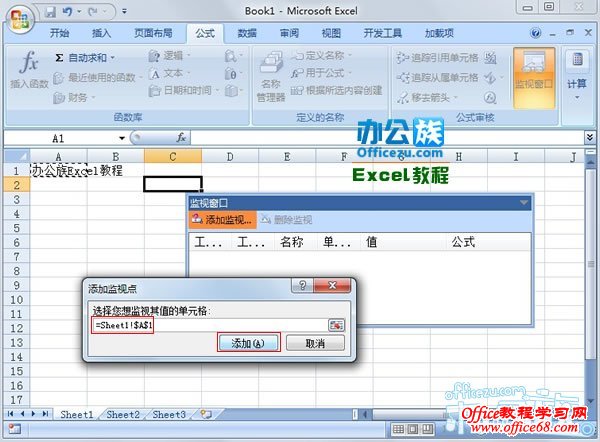
Task: Open the AutoSum dropdown arrow
Action: tap(112, 58)
